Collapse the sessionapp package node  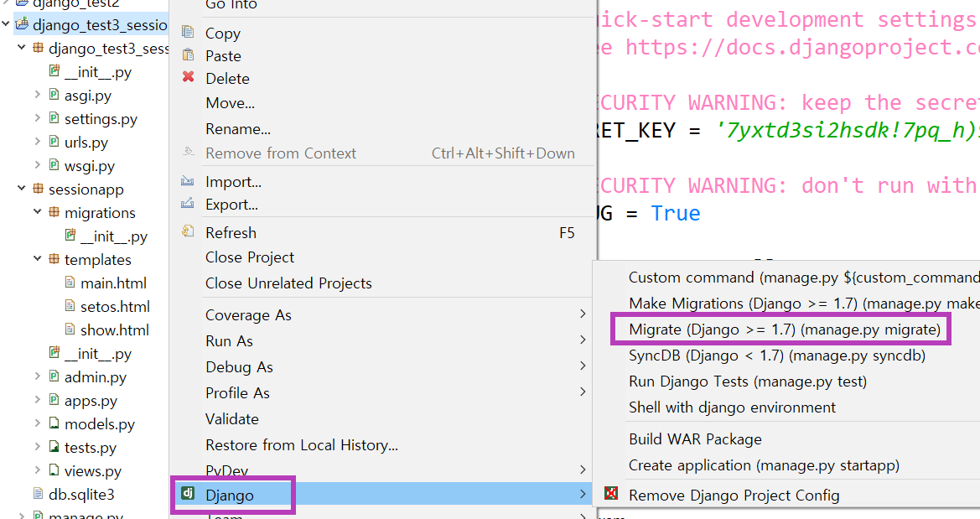22,188
